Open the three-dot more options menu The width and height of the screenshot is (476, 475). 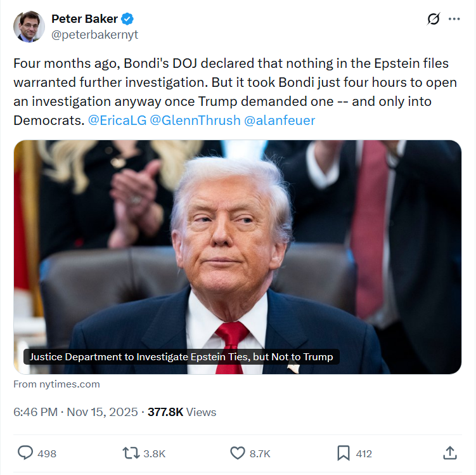tap(454, 19)
